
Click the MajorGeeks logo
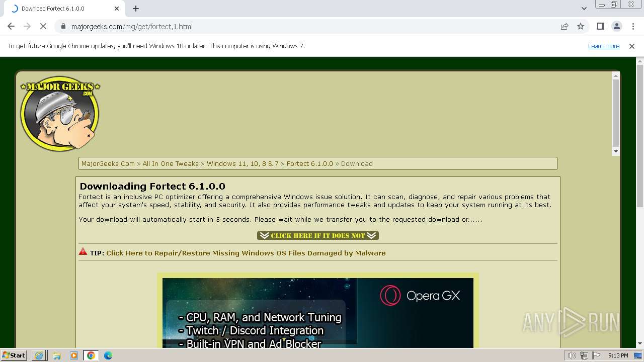point(60,114)
